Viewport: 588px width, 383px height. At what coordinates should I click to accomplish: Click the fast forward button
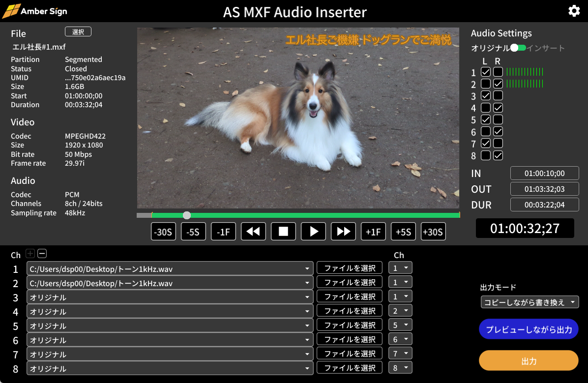343,232
